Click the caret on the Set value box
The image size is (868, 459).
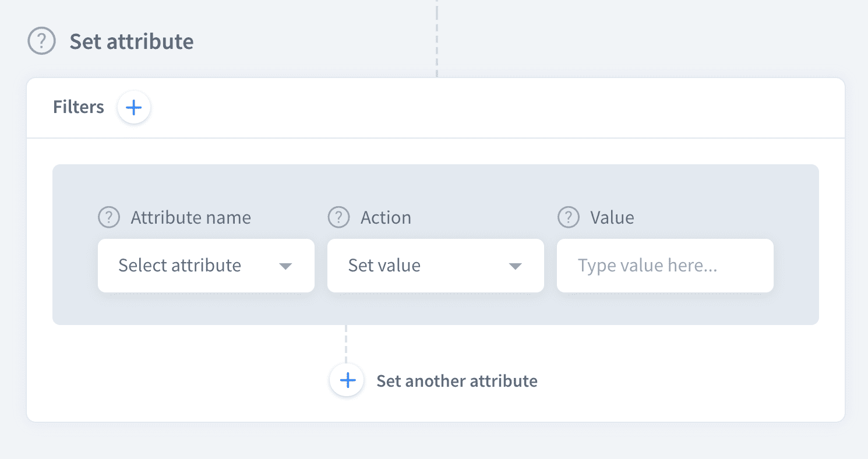514,266
